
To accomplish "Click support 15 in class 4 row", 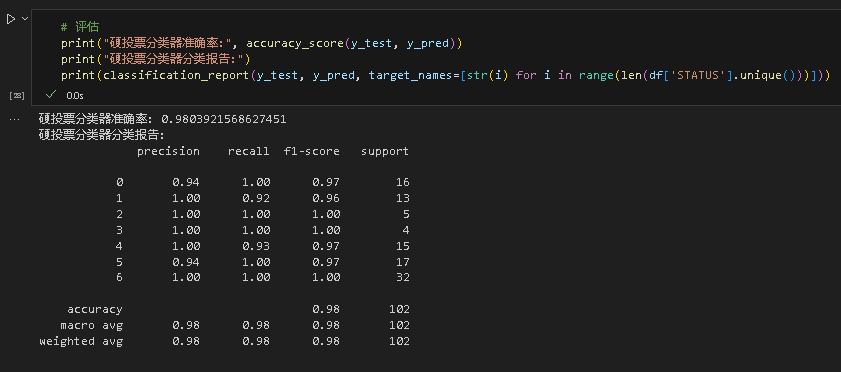I will (x=403, y=246).
